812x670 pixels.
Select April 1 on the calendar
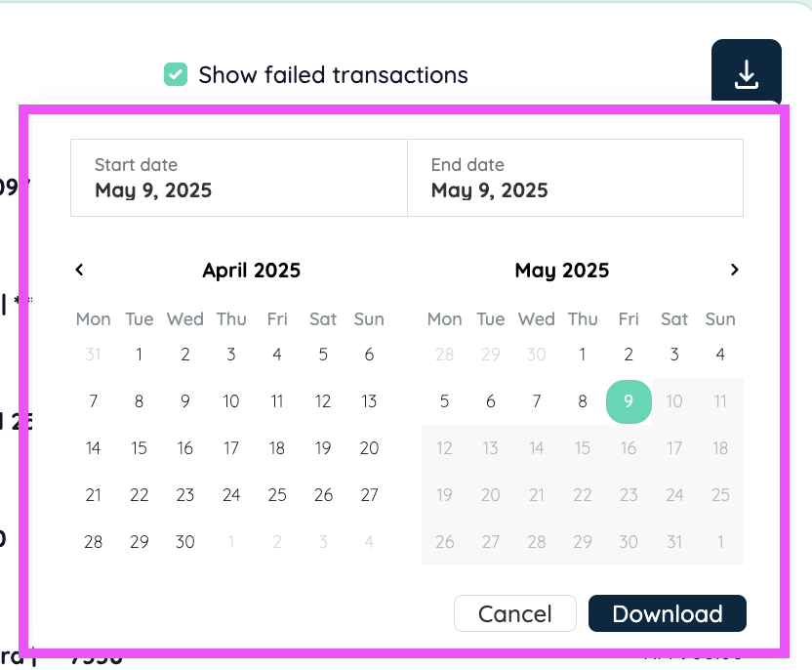point(139,355)
